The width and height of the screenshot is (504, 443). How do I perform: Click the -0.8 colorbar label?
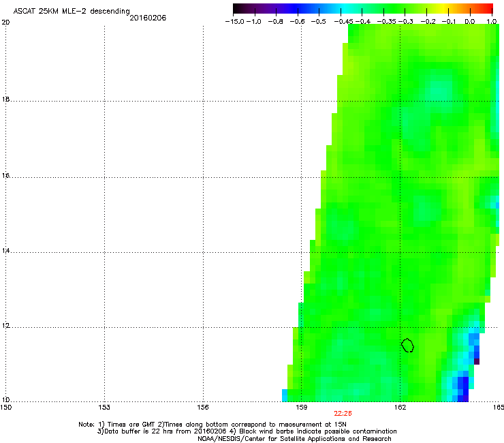(x=275, y=22)
